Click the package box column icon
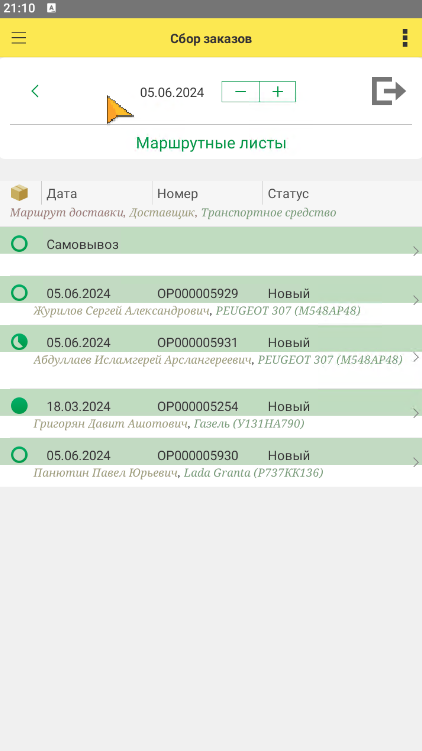The image size is (422, 751). (x=19, y=193)
